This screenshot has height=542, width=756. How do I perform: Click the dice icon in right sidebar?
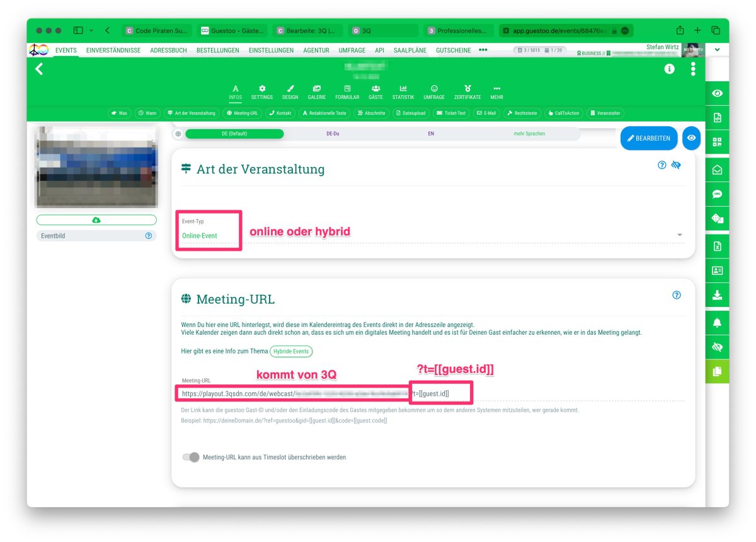pyautogui.click(x=717, y=219)
